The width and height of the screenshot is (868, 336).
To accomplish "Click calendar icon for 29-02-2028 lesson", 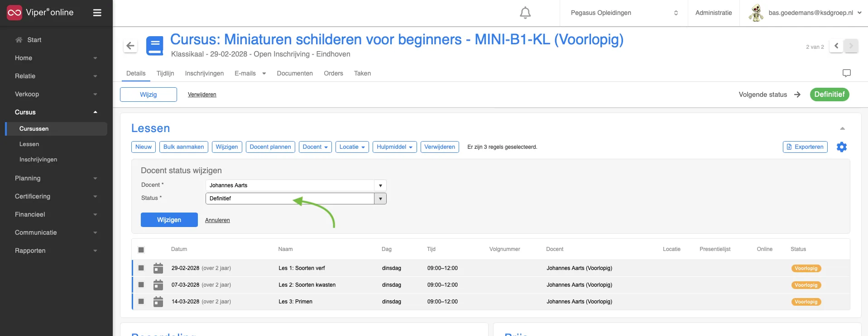I will coord(158,268).
